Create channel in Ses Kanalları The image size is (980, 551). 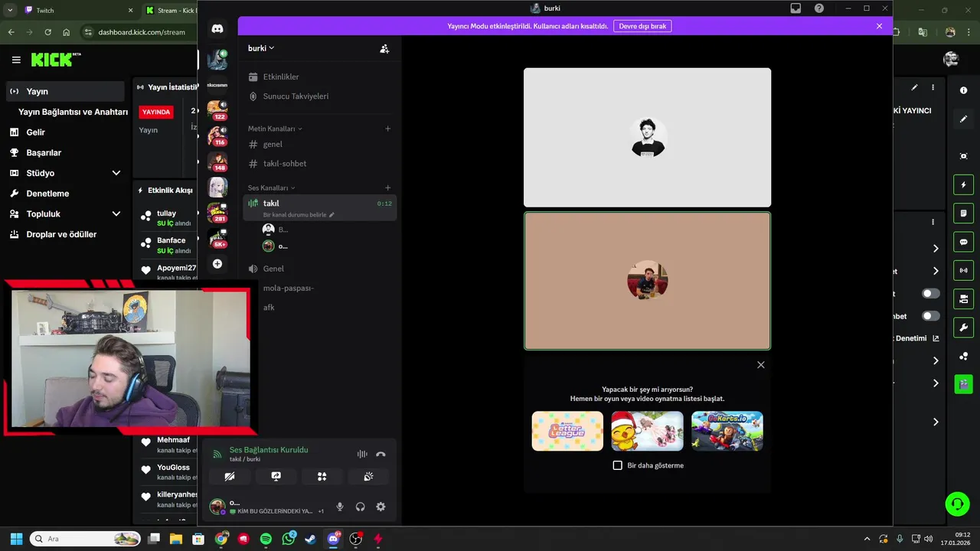(x=387, y=187)
